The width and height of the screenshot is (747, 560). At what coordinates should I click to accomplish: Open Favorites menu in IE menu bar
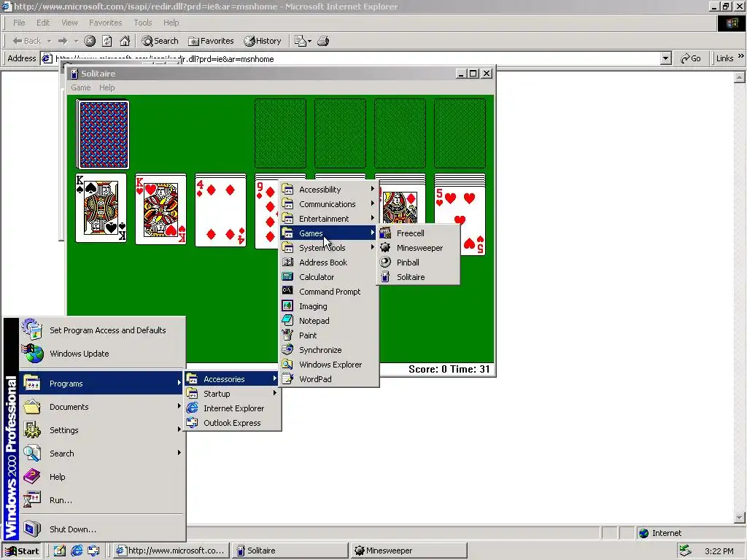coord(105,23)
